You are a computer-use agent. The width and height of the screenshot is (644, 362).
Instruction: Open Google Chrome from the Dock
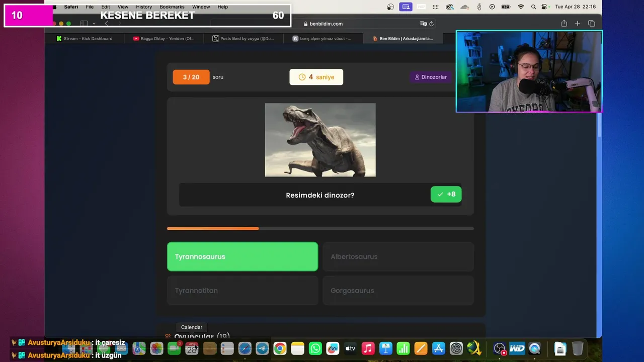[x=280, y=348]
